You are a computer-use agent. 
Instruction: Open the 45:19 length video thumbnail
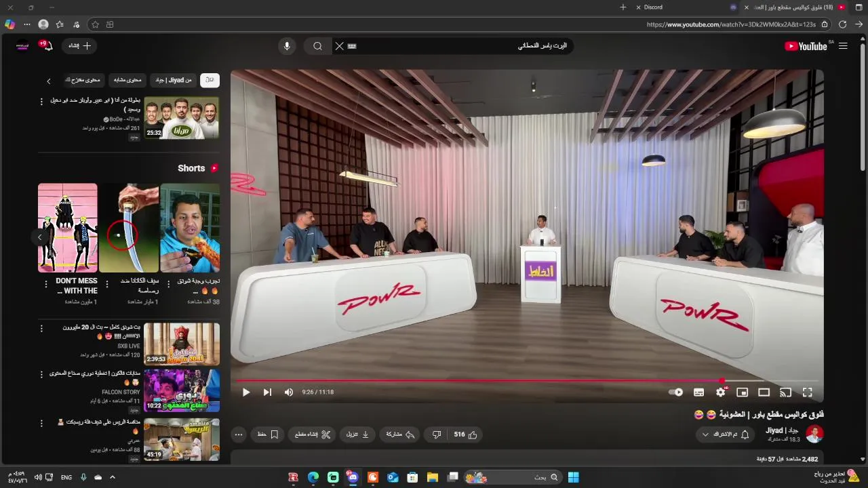click(x=182, y=439)
